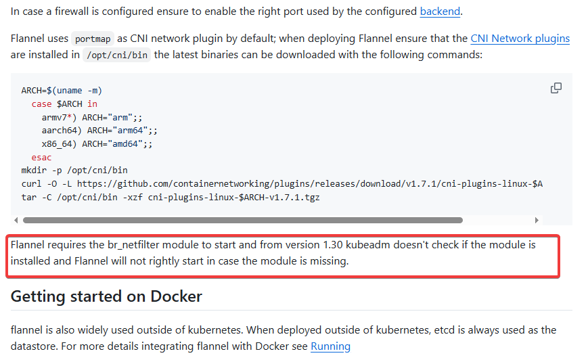Click the horizontal scrollbar thumb under the code
The image size is (588, 364).
242,220
